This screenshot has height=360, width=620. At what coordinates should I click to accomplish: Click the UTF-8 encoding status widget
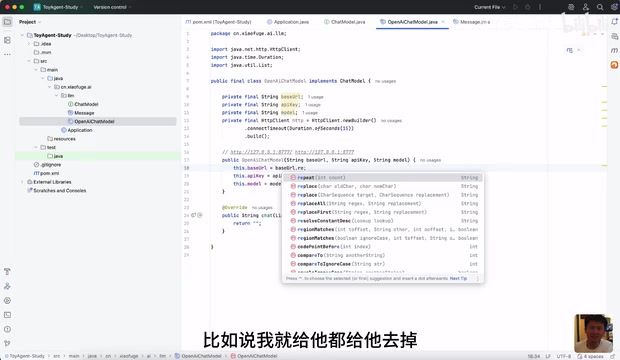click(563, 356)
